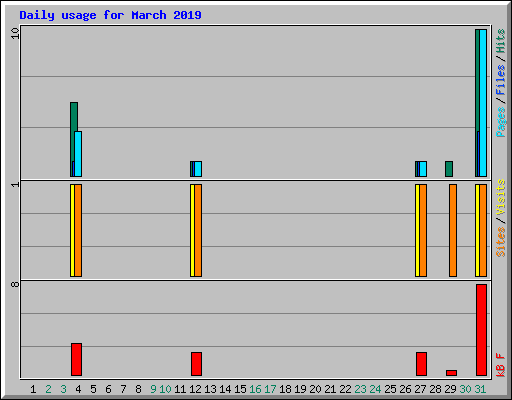The height and width of the screenshot is (400, 512).
Task: Click the orange 'Sites' legend label
Action: tap(500, 242)
